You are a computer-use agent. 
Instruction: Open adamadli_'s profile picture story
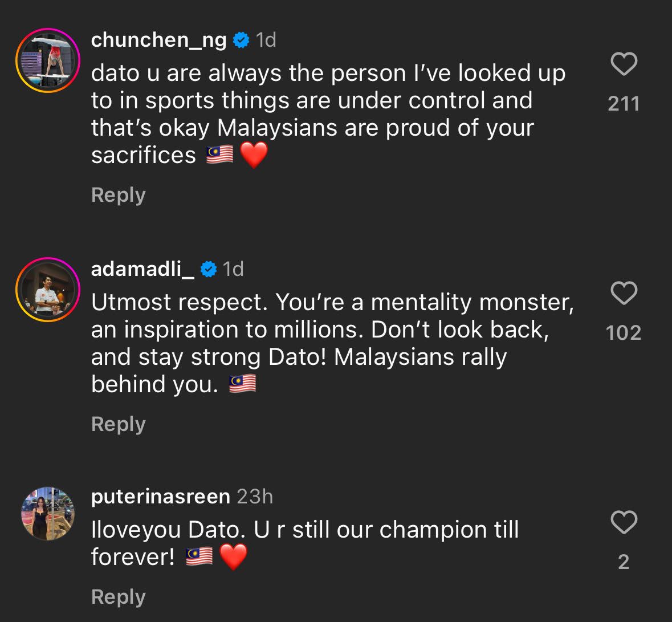tap(47, 289)
